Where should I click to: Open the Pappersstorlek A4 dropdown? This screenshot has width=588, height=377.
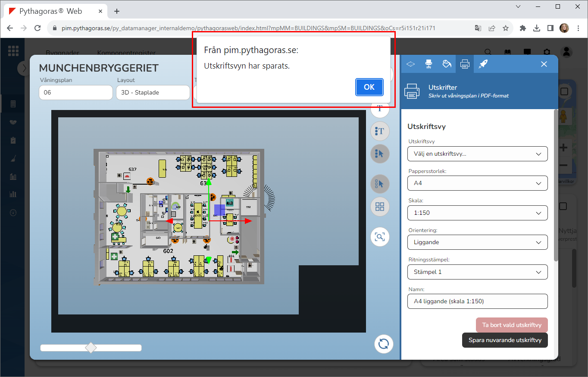coord(477,183)
